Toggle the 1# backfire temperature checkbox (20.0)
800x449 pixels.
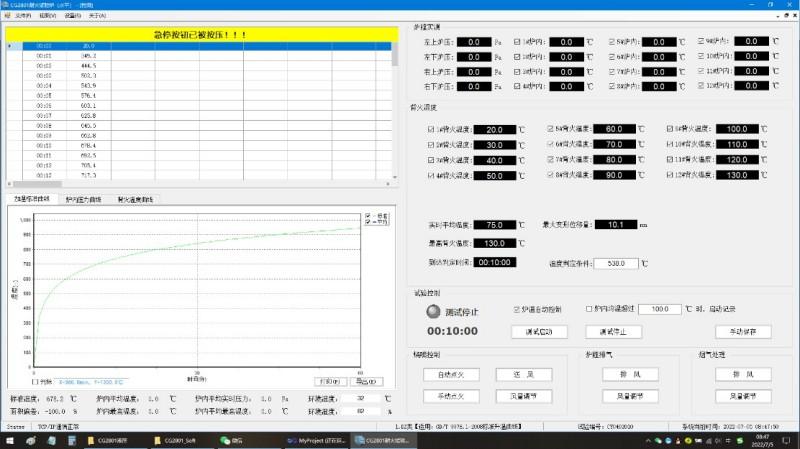point(431,130)
